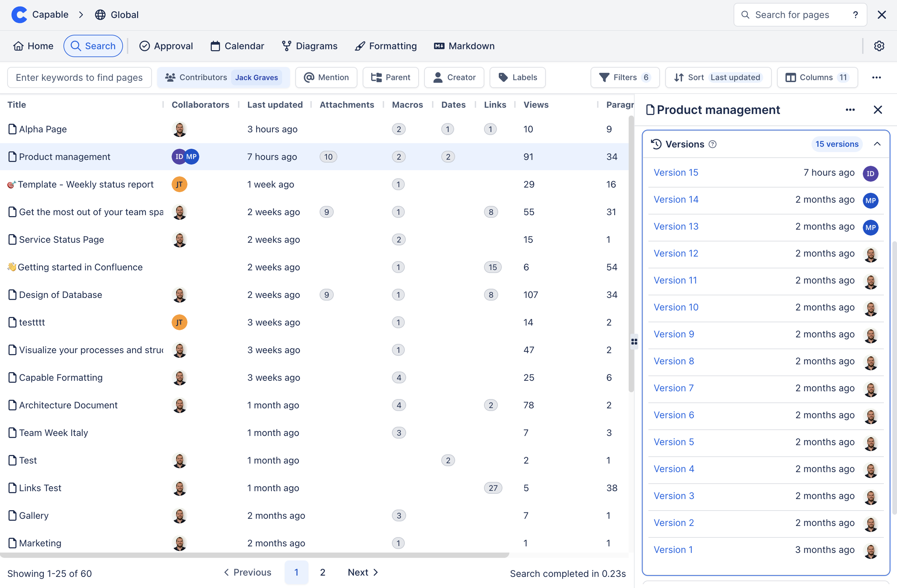This screenshot has width=897, height=588.
Task: Open the Approval tab
Action: pyautogui.click(x=166, y=46)
